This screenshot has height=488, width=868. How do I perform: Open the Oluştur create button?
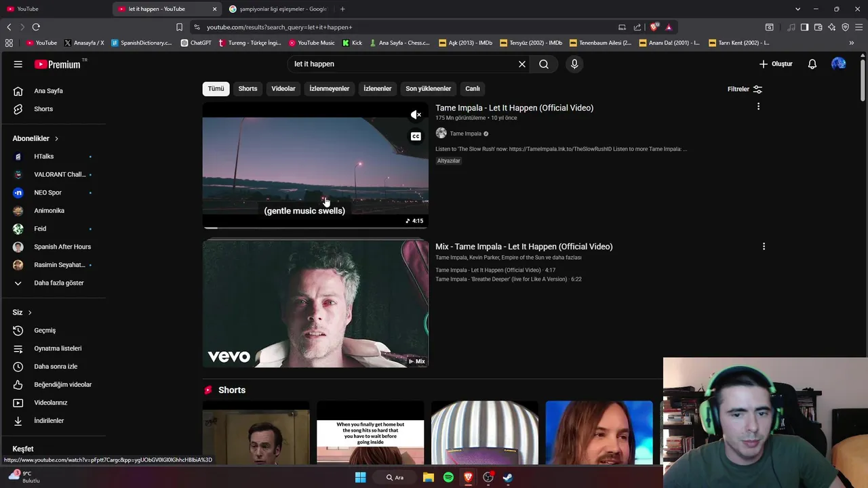pos(776,64)
